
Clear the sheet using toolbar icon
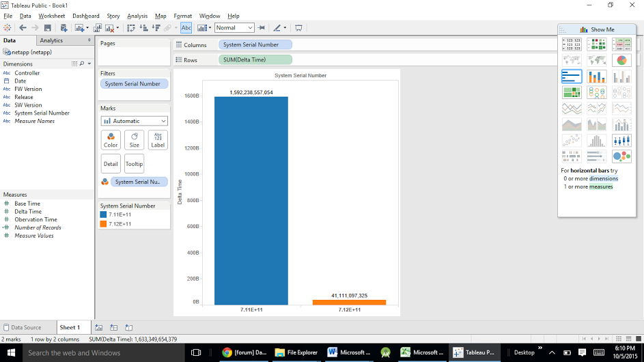click(110, 28)
